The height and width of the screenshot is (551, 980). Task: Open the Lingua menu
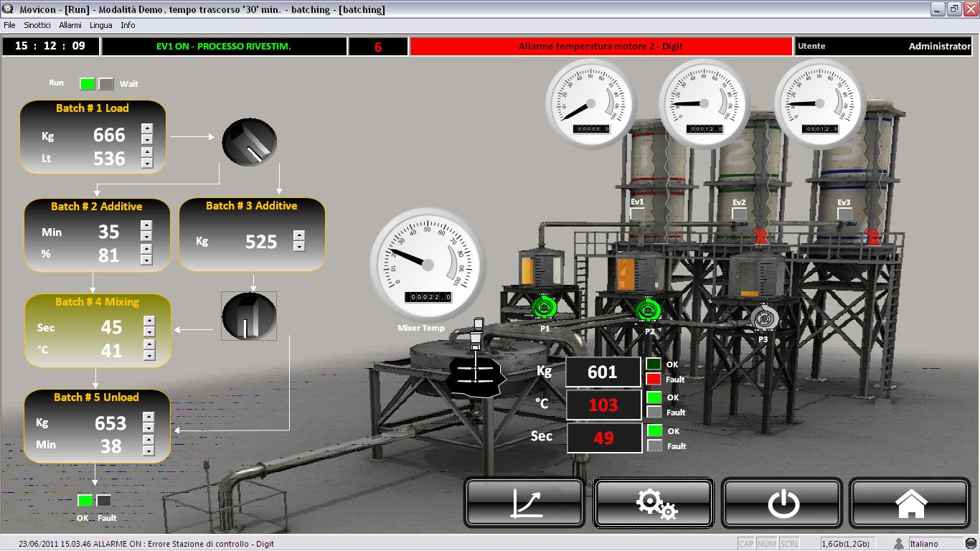coord(101,25)
